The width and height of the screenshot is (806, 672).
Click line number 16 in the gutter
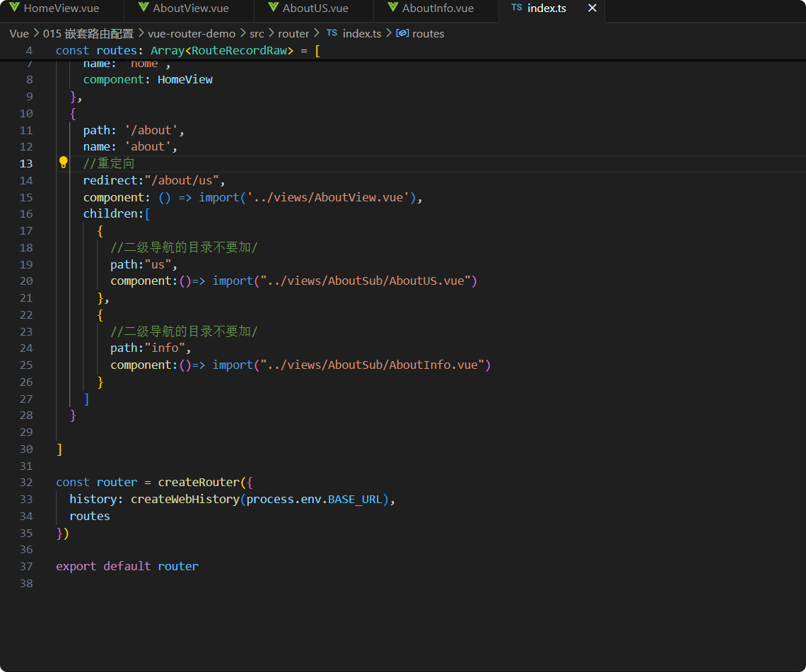[x=26, y=213]
